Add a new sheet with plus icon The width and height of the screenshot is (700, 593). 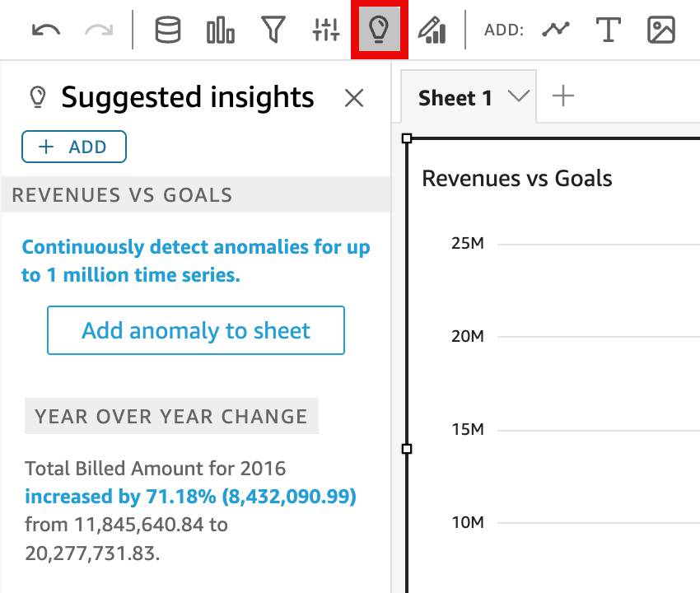tap(563, 96)
